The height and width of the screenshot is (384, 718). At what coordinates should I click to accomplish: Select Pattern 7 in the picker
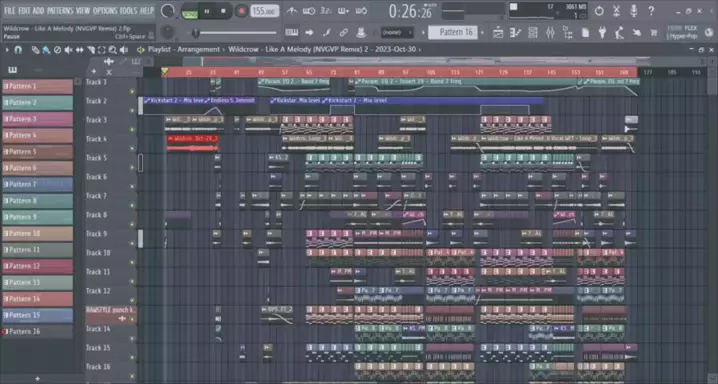coord(38,184)
